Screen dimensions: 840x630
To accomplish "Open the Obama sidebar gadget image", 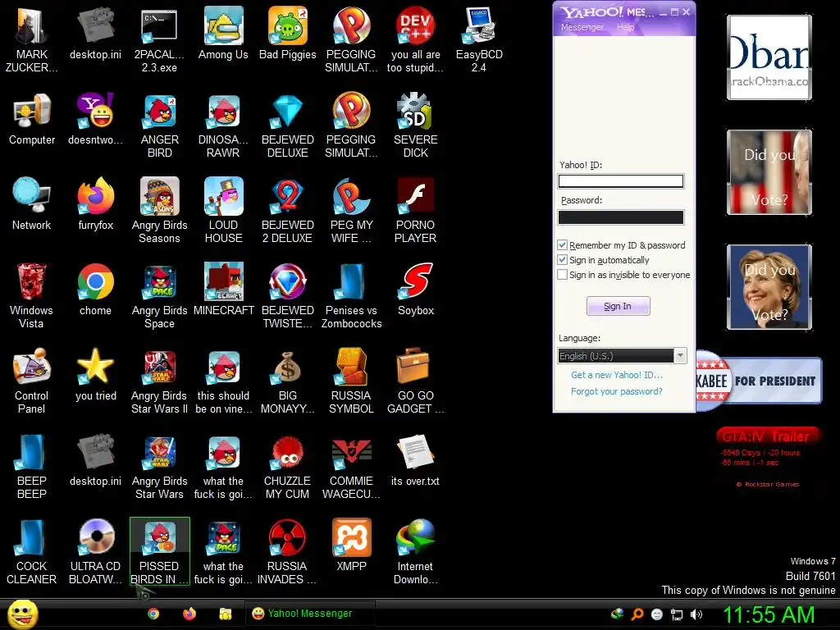I will coord(769,57).
